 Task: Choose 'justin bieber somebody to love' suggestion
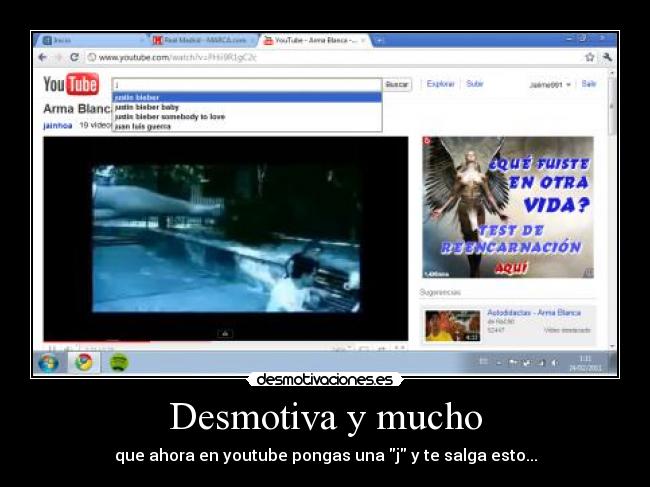click(x=247, y=117)
